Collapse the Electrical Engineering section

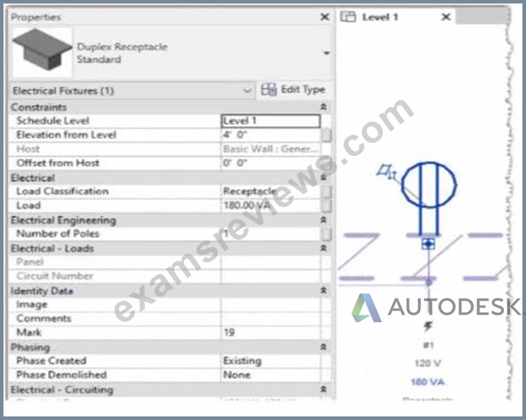[323, 220]
